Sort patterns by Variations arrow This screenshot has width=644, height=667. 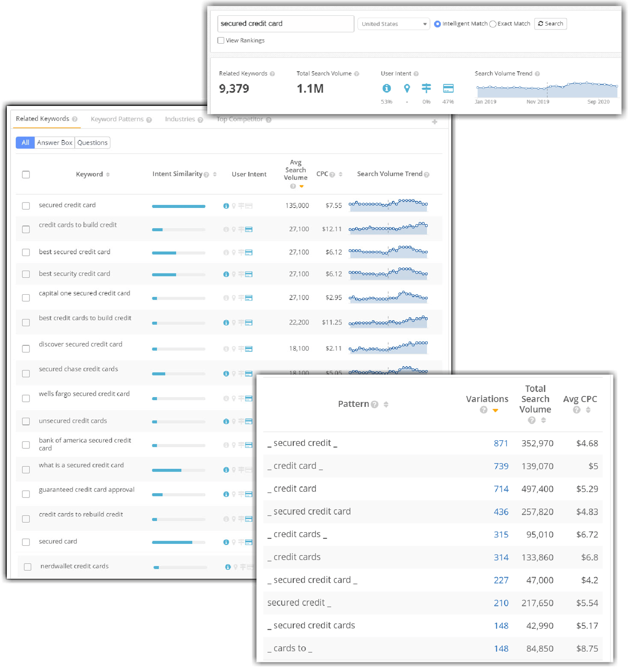(495, 410)
